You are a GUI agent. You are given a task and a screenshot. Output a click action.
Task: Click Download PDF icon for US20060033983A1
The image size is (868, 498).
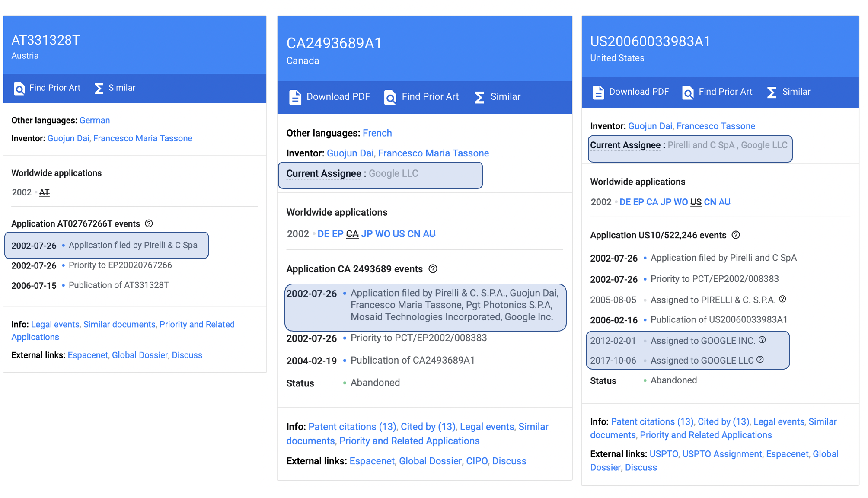coord(598,92)
